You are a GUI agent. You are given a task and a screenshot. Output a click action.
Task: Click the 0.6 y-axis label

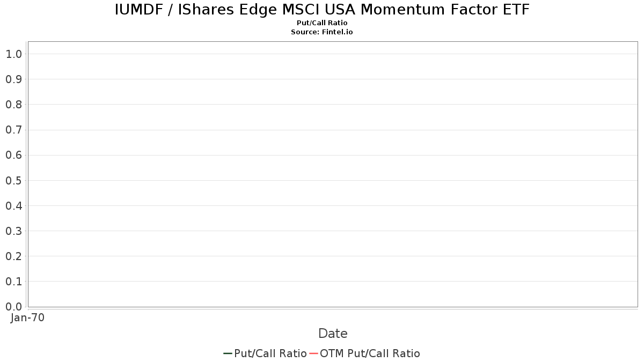click(x=13, y=155)
